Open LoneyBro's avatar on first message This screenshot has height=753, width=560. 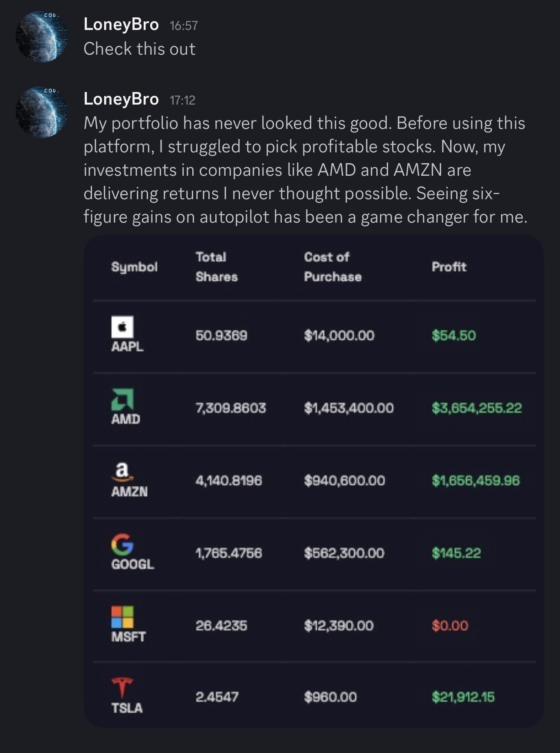42,37
